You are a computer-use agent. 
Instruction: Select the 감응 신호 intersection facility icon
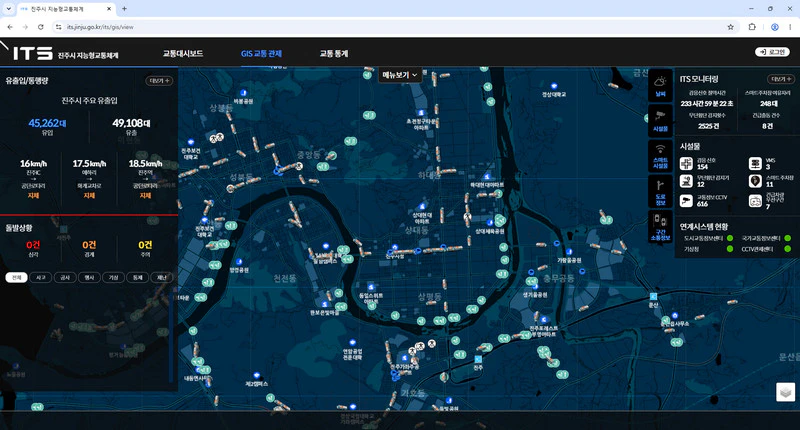(x=686, y=163)
